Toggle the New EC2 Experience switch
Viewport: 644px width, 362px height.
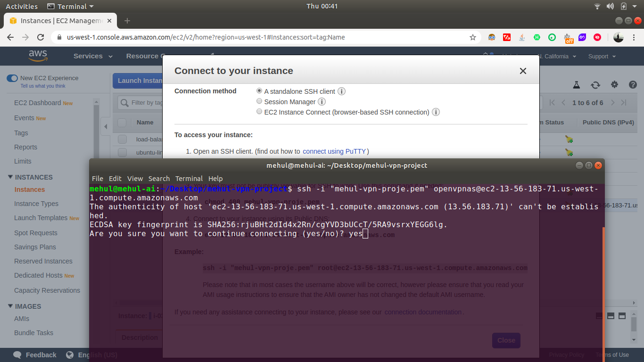(x=12, y=78)
